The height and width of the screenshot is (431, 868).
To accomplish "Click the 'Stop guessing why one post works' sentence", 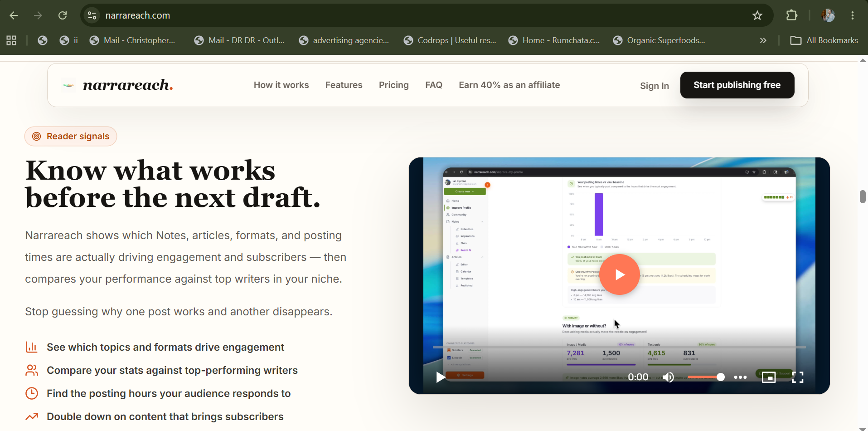I will pos(179,312).
